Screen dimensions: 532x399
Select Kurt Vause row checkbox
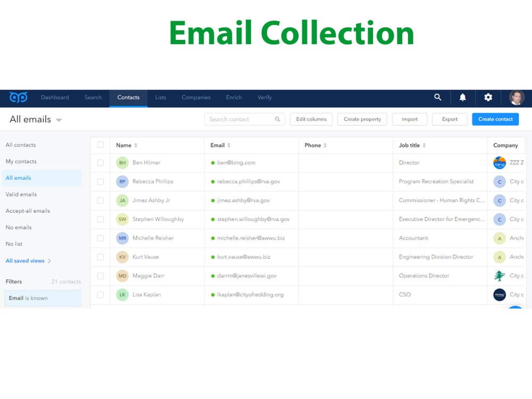101,257
